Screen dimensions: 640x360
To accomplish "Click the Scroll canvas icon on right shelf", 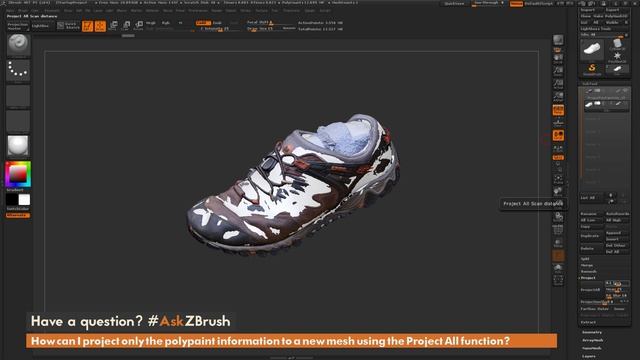I will [x=558, y=59].
